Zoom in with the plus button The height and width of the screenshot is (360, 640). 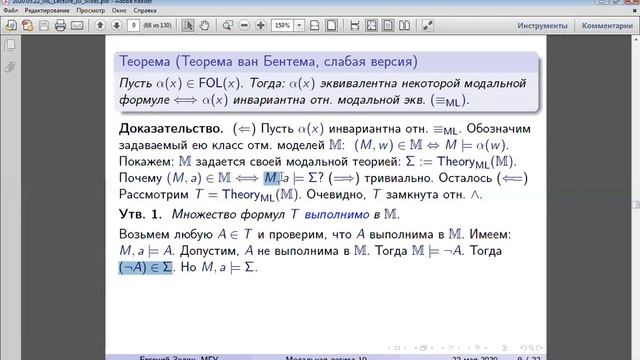click(260, 26)
